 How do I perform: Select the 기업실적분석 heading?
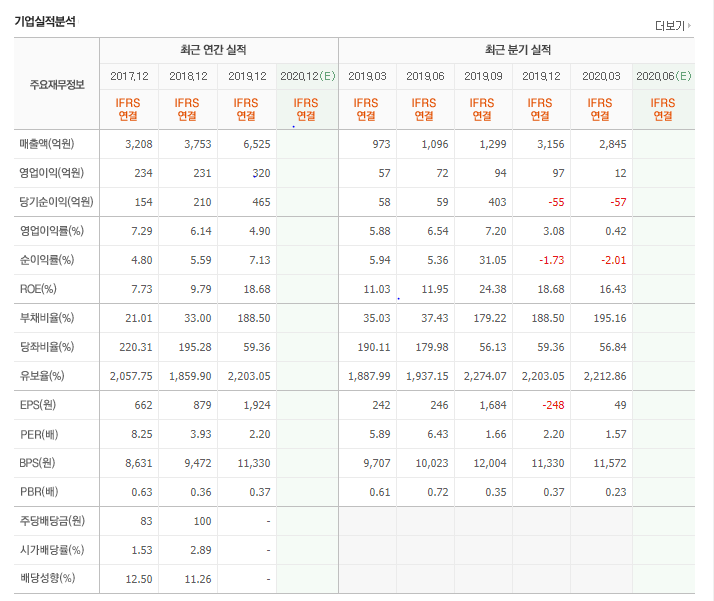coord(45,21)
